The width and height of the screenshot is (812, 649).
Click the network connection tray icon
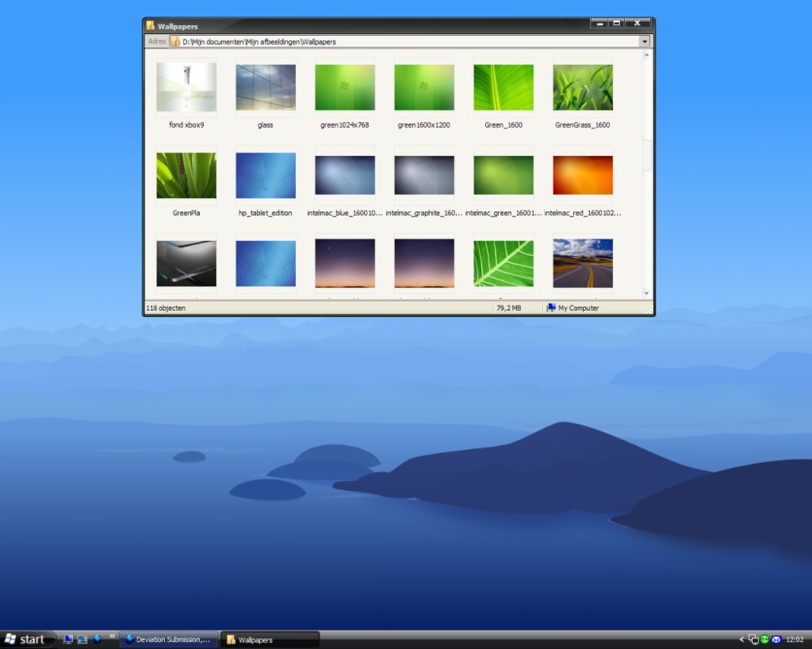point(753,639)
